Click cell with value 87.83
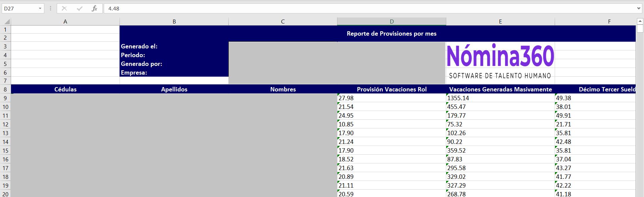Viewport: 644px width, 197px height. 500,159
